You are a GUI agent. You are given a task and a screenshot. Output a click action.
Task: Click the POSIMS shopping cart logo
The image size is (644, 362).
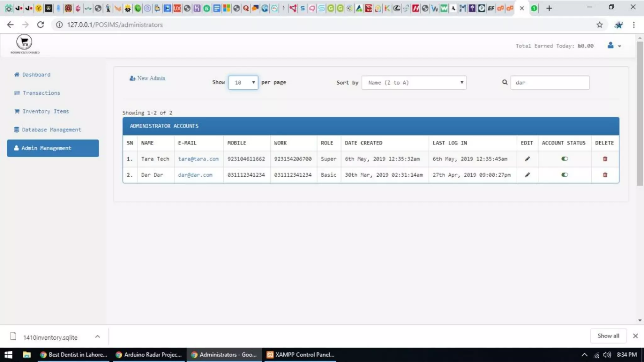tap(25, 44)
